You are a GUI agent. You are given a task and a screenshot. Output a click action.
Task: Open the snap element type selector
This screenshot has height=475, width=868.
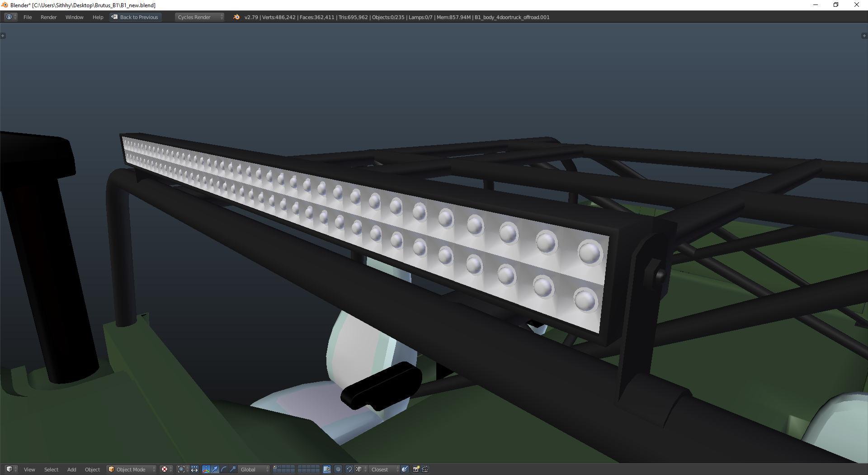(x=360, y=469)
